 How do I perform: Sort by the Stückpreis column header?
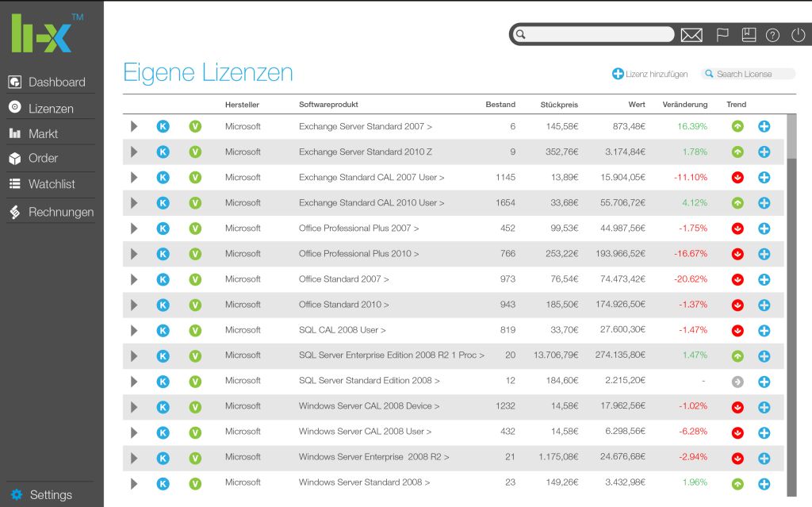coord(559,105)
